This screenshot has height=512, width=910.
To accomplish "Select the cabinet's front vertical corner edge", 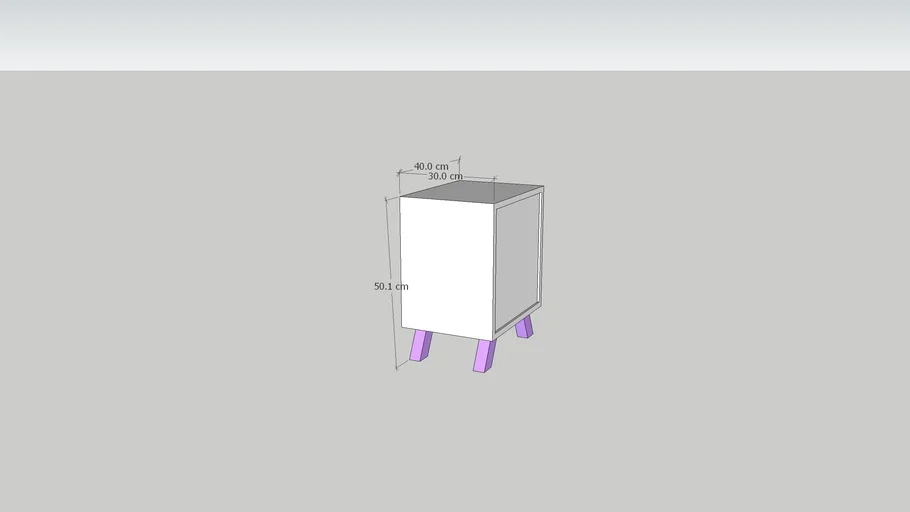I will coord(495,270).
